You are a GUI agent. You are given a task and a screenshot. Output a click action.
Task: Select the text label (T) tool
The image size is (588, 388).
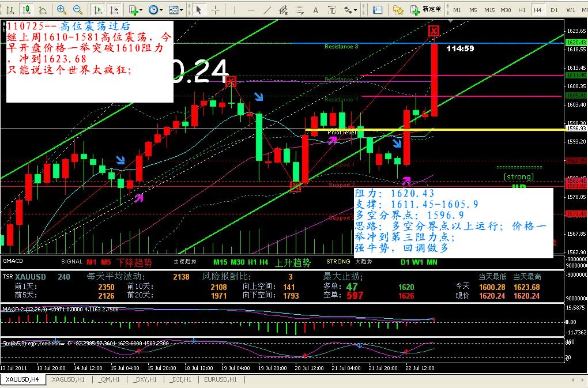tap(331, 10)
